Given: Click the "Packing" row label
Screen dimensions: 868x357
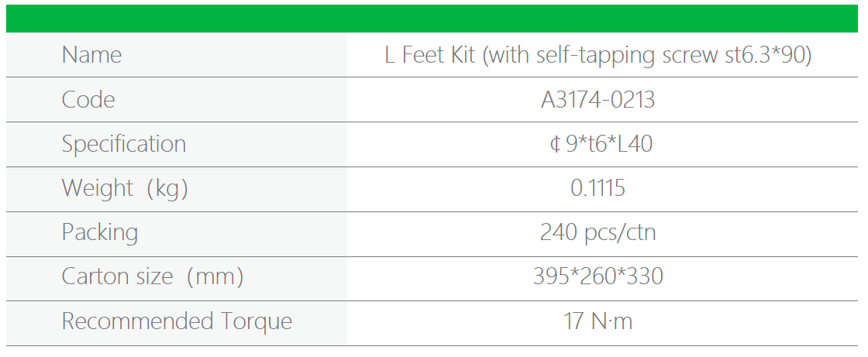Looking at the screenshot, I should (x=100, y=233).
